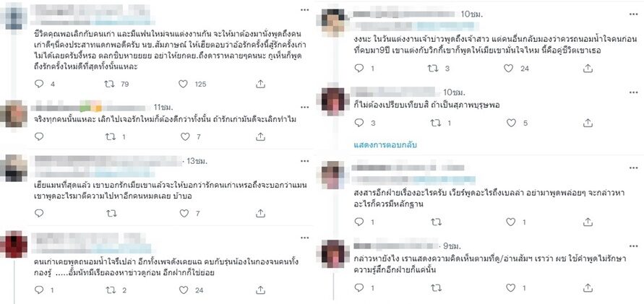Like the reply posted 11ชม. ago
The height and width of the screenshot is (304, 644).
pyautogui.click(x=186, y=136)
